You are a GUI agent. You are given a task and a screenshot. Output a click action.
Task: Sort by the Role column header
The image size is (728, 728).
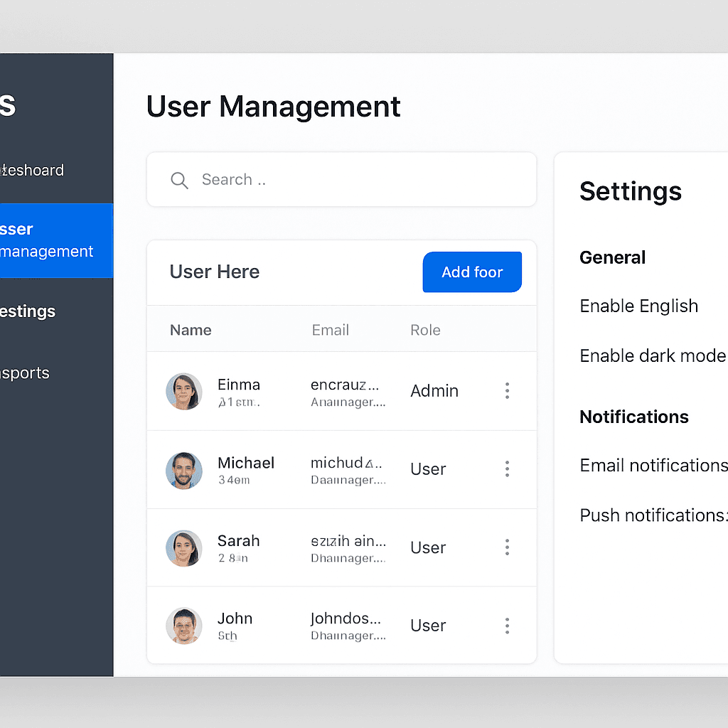point(425,330)
